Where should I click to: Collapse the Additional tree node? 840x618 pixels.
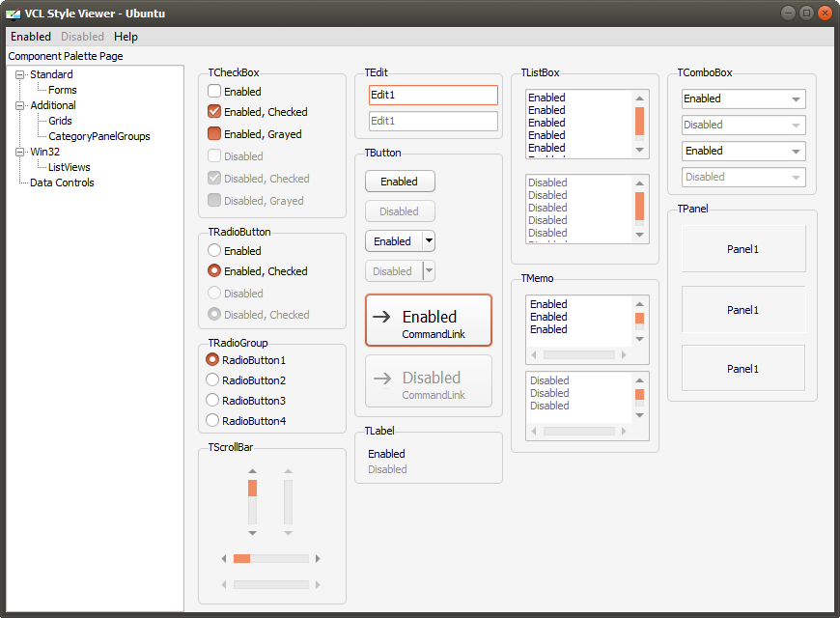click(x=20, y=105)
